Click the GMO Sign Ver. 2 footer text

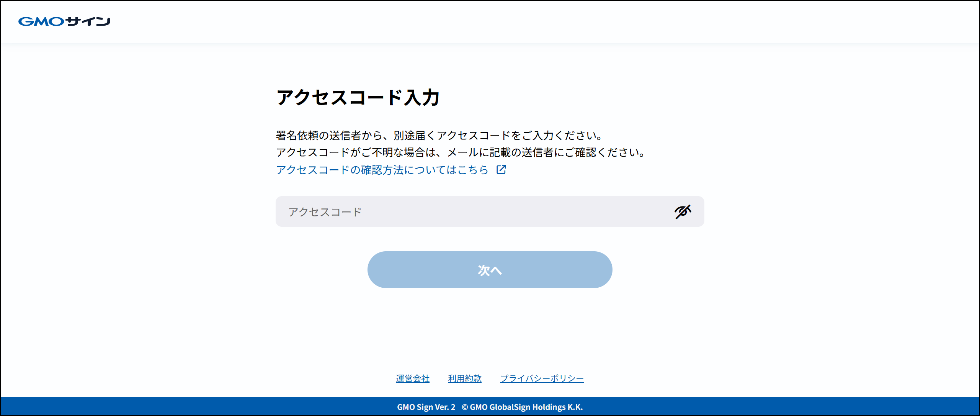426,407
